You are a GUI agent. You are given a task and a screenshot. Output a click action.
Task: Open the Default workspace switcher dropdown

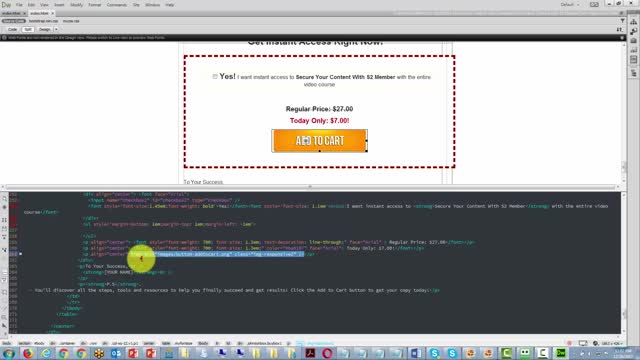click(x=570, y=4)
